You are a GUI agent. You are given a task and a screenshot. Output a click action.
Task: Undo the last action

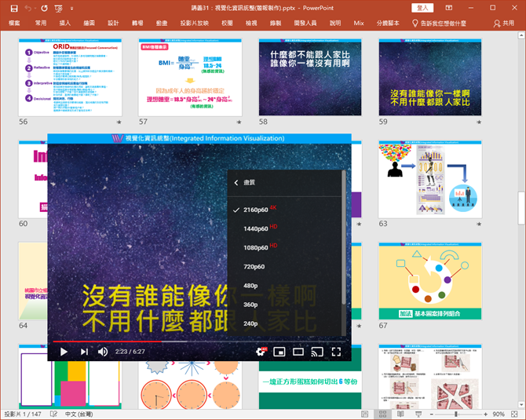27,9
